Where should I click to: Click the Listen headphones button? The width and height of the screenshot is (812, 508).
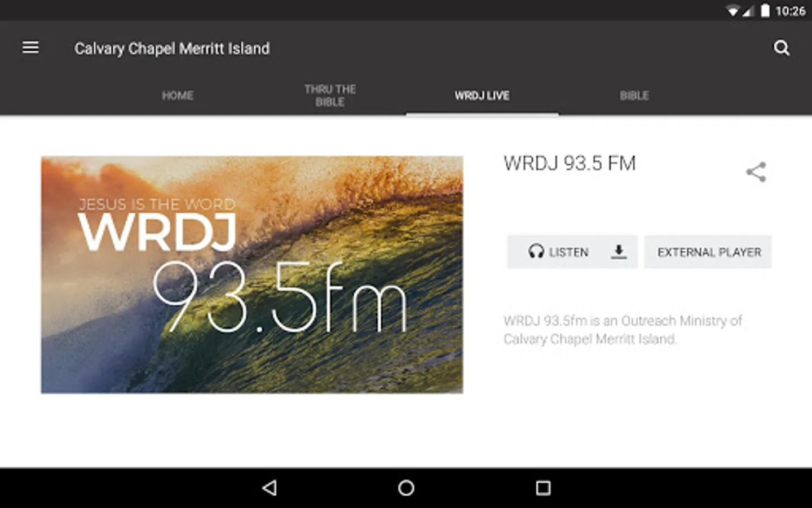click(558, 252)
